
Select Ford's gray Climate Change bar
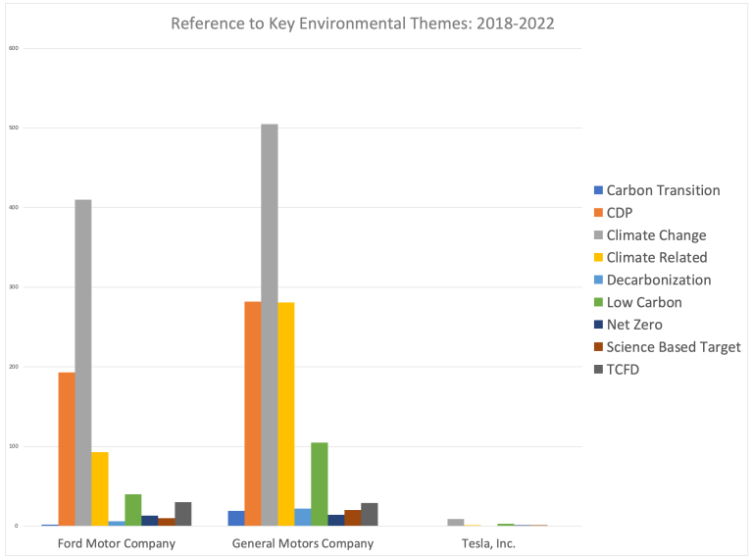(83, 363)
